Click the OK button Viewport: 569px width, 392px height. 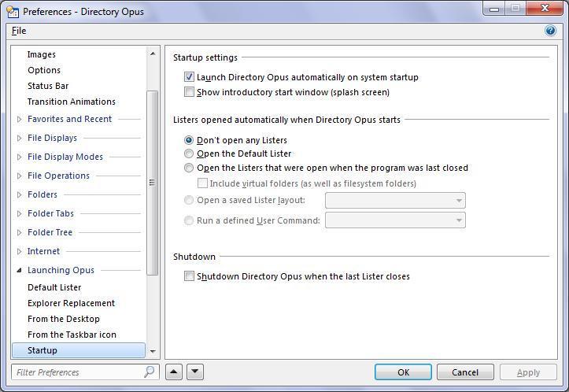point(403,372)
